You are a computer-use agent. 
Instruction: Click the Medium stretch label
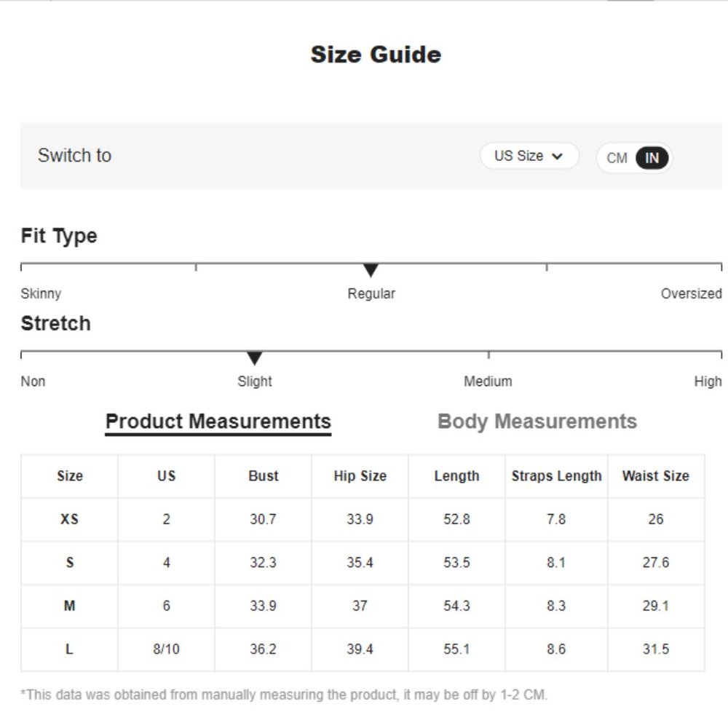(x=488, y=381)
